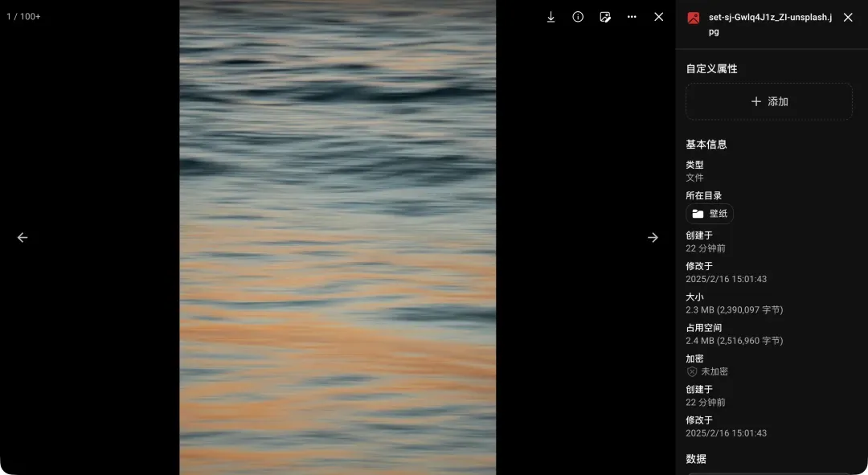Screen dimensions: 868x475
Task: Close the image viewer
Action: point(659,17)
